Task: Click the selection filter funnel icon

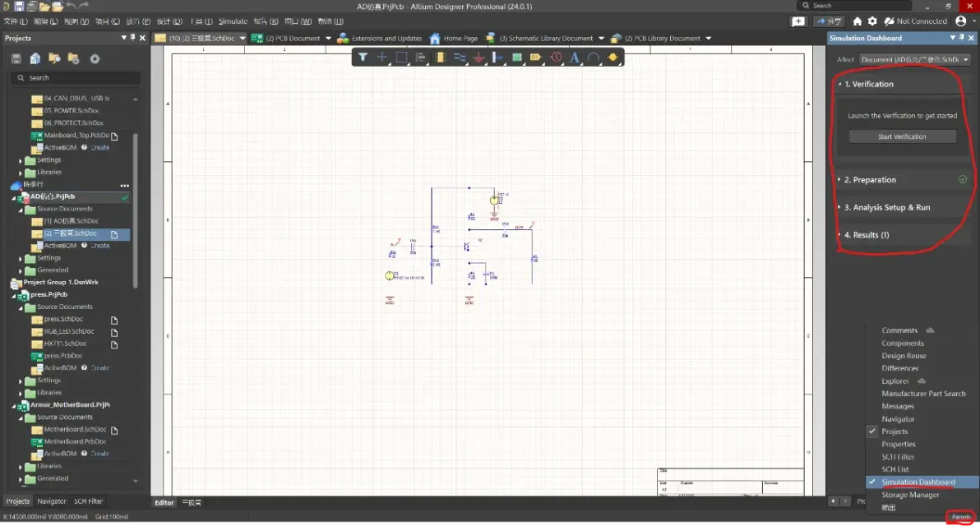Action: tap(363, 58)
